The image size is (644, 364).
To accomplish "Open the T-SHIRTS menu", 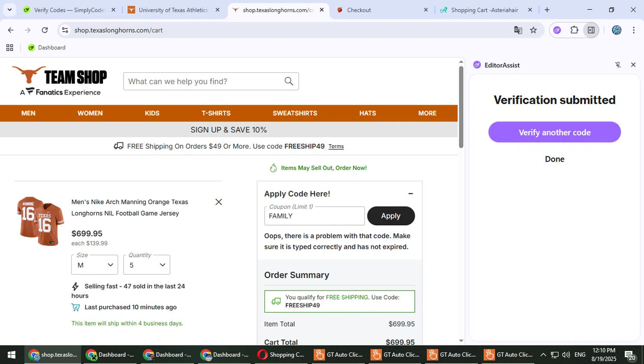I will [216, 113].
